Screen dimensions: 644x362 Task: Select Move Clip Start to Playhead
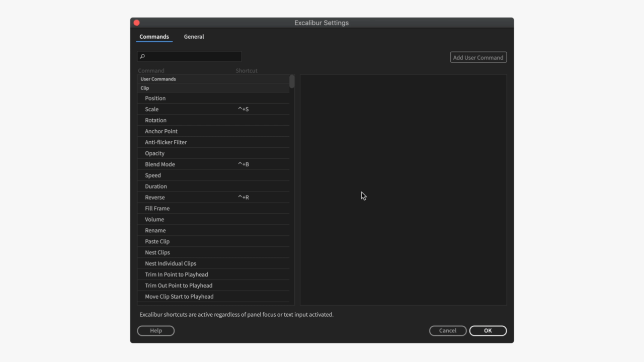point(213,297)
